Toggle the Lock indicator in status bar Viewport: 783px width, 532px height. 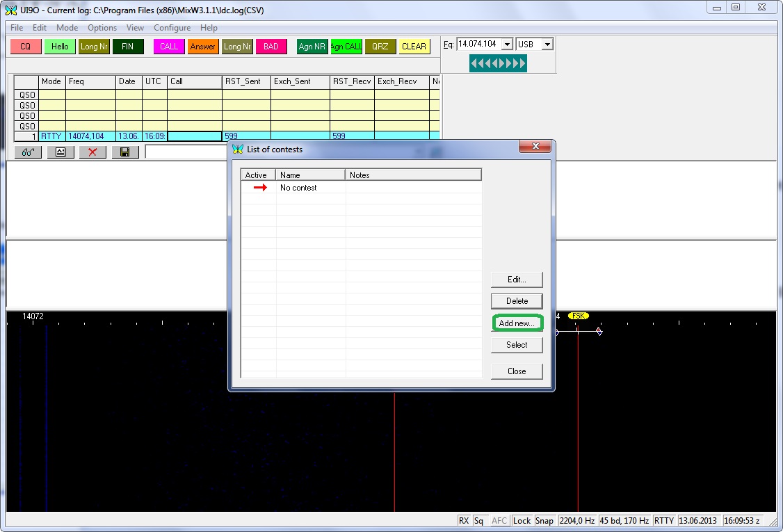tap(522, 521)
